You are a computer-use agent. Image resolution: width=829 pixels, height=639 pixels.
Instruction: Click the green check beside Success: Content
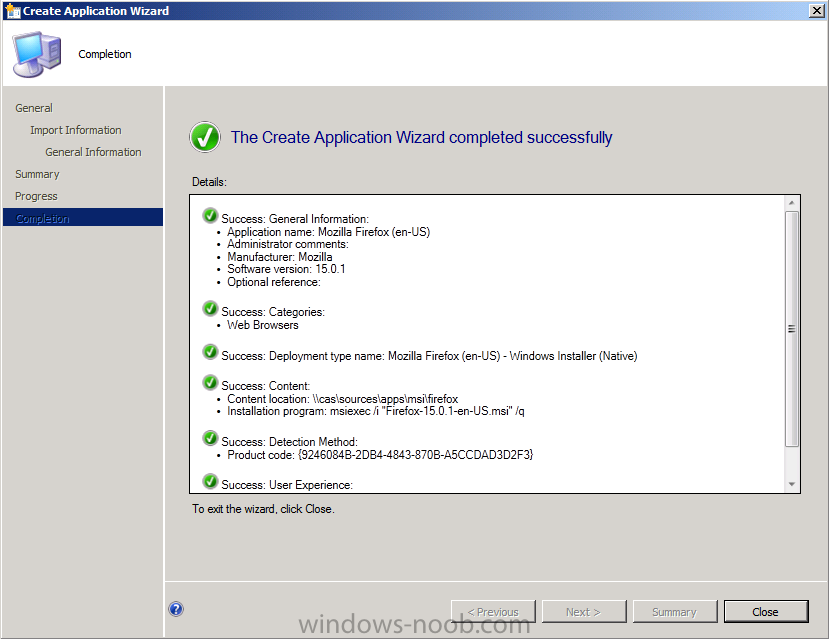pyautogui.click(x=210, y=383)
